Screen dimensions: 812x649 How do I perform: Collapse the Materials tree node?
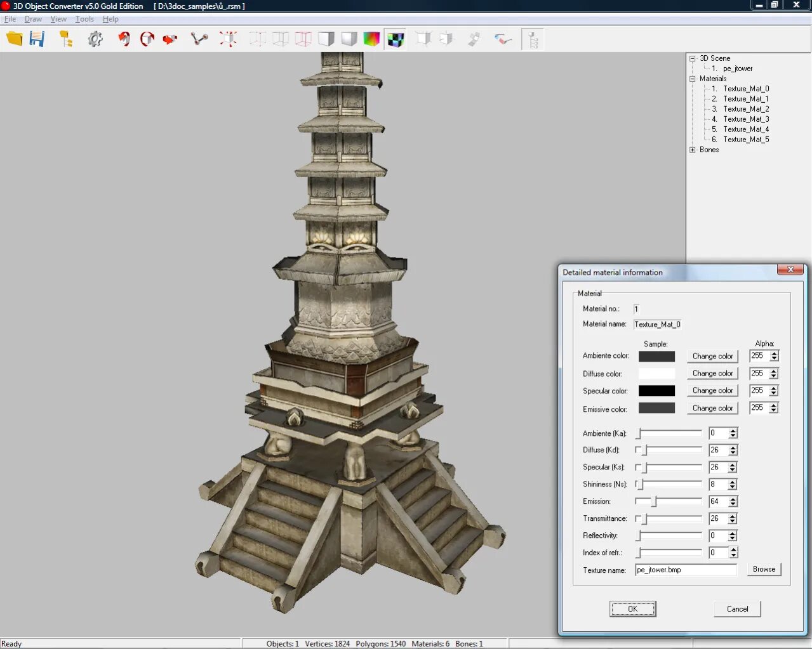(693, 79)
